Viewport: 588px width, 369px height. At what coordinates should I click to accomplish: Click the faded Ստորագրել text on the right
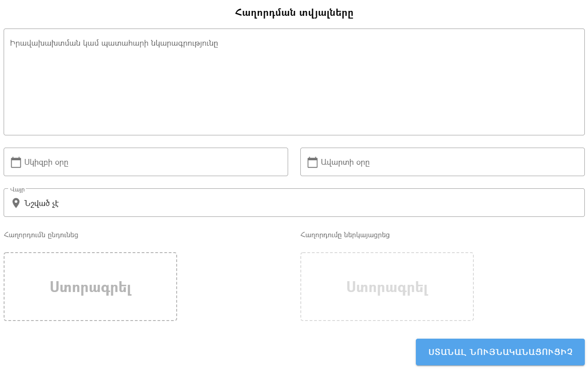[387, 287]
